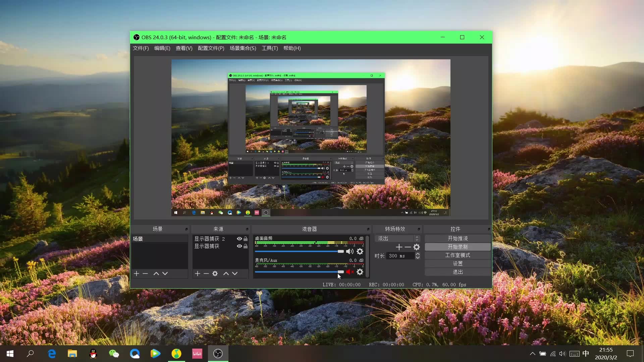Click the 开始录制 button

tap(458, 247)
